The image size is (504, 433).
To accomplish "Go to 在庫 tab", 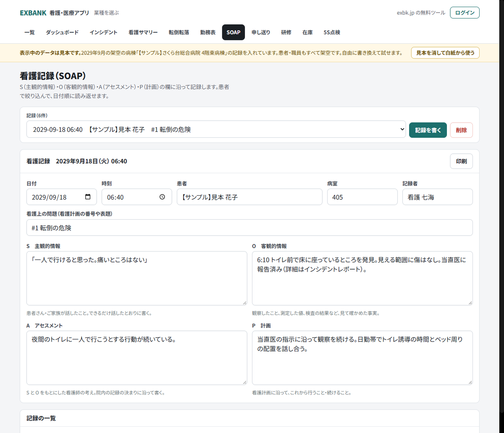I will [x=307, y=32].
